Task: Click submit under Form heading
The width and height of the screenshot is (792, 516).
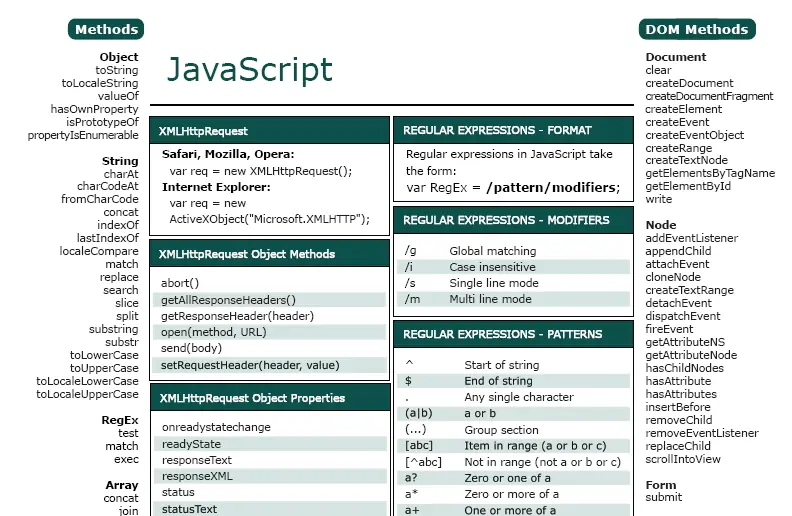Action: click(664, 497)
